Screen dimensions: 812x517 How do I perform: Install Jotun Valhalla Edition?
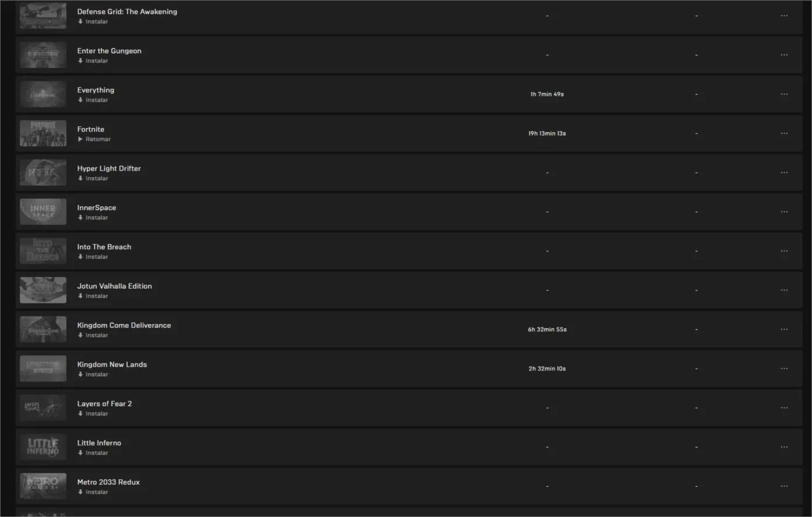tap(93, 296)
